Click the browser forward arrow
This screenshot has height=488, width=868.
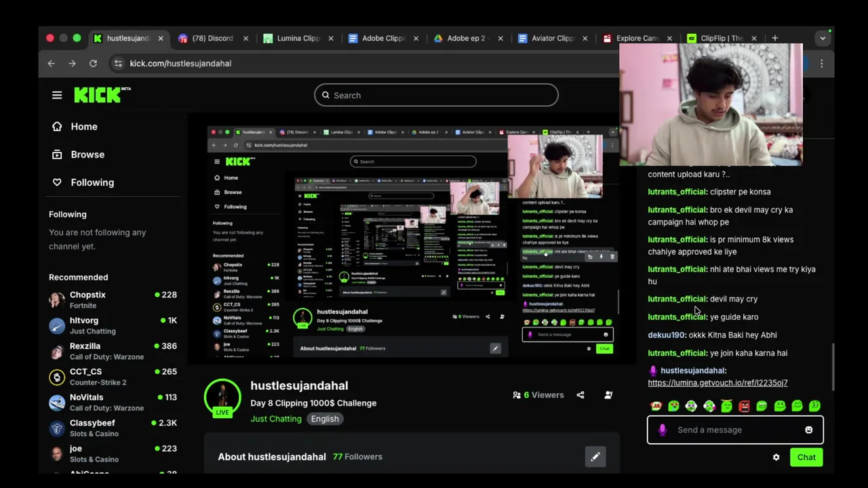point(72,63)
